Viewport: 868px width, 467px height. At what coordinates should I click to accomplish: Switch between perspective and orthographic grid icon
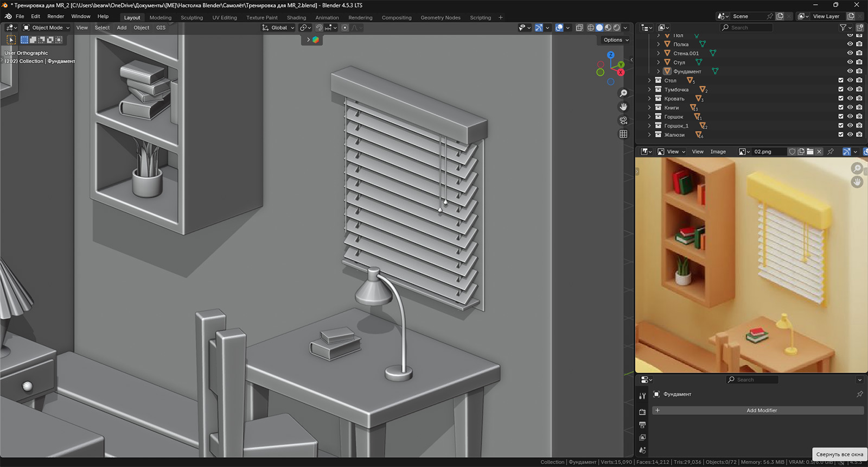[623, 134]
